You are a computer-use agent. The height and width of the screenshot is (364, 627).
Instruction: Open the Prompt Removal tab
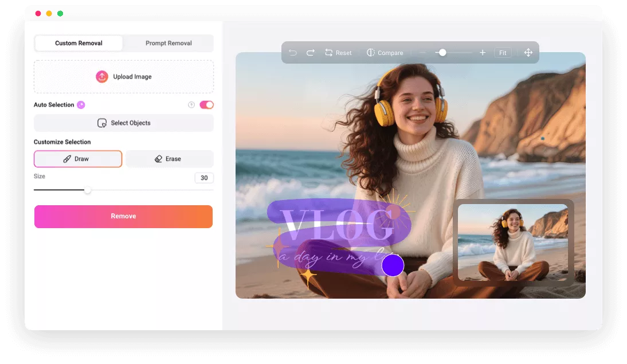[168, 42]
